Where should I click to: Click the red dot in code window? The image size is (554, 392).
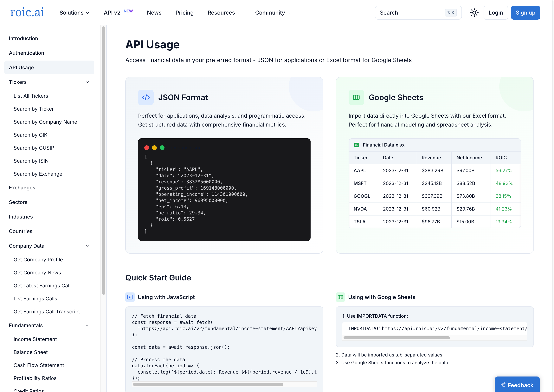[x=146, y=147]
